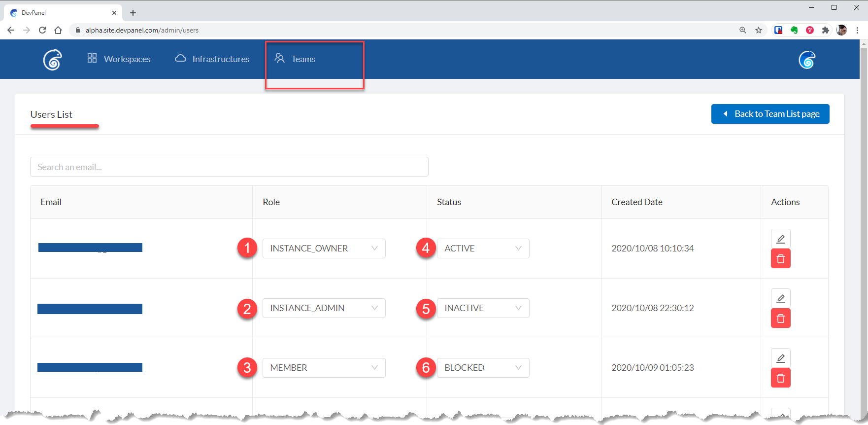Reload the page in the browser

pos(42,30)
